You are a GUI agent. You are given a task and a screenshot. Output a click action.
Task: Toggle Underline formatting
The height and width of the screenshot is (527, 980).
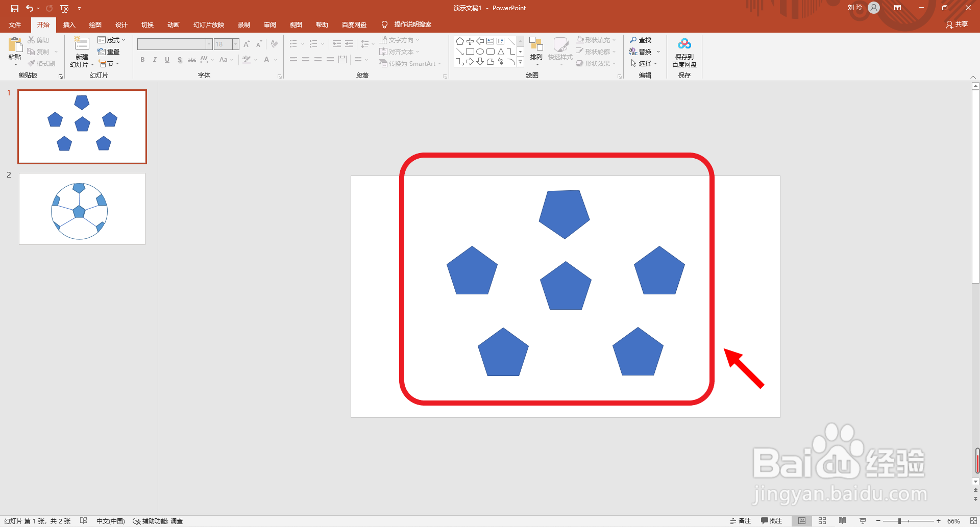pyautogui.click(x=167, y=60)
